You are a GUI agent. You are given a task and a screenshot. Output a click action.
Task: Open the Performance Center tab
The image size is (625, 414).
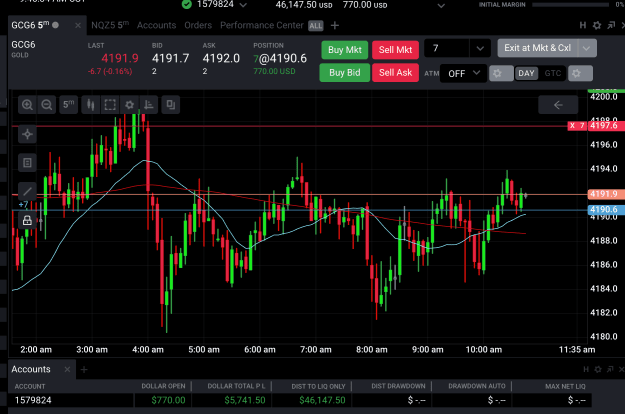coord(262,26)
